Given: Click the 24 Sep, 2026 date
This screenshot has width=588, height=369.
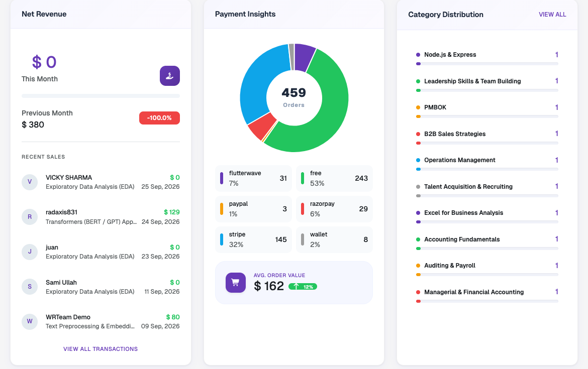Looking at the screenshot, I should click(160, 222).
